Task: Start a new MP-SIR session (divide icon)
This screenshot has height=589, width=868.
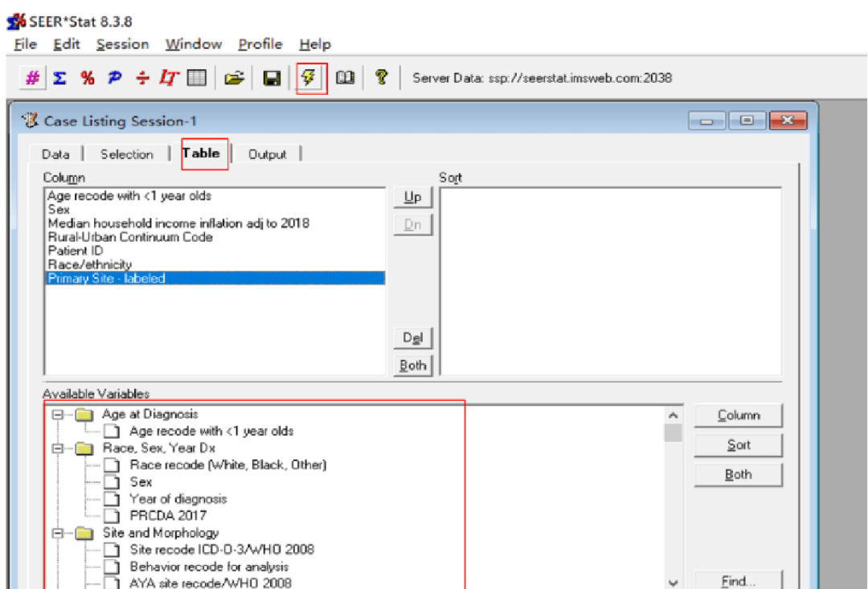Action: point(143,78)
